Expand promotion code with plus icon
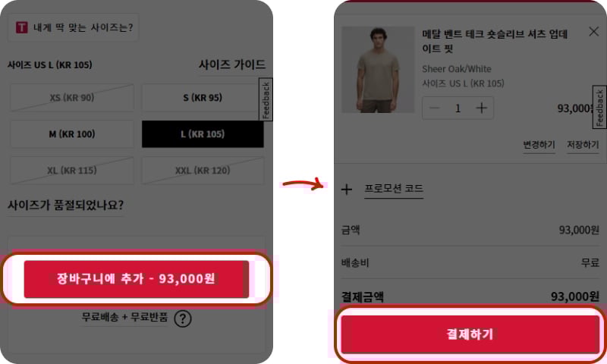607x364 pixels. pos(347,189)
